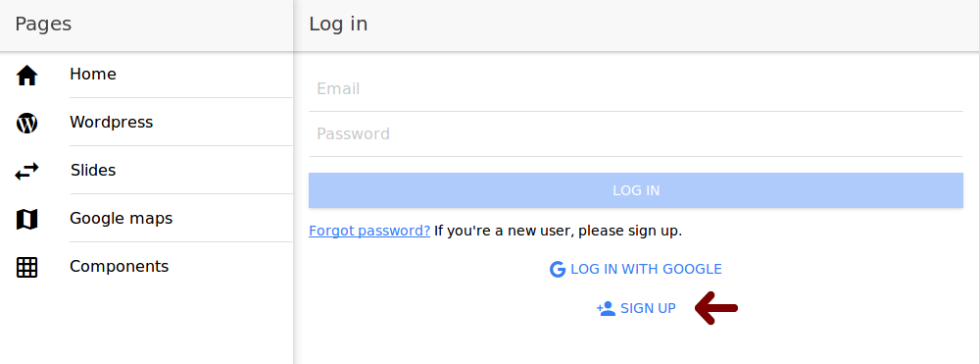Click the Components grid icon
This screenshot has height=364, width=980.
click(26, 268)
